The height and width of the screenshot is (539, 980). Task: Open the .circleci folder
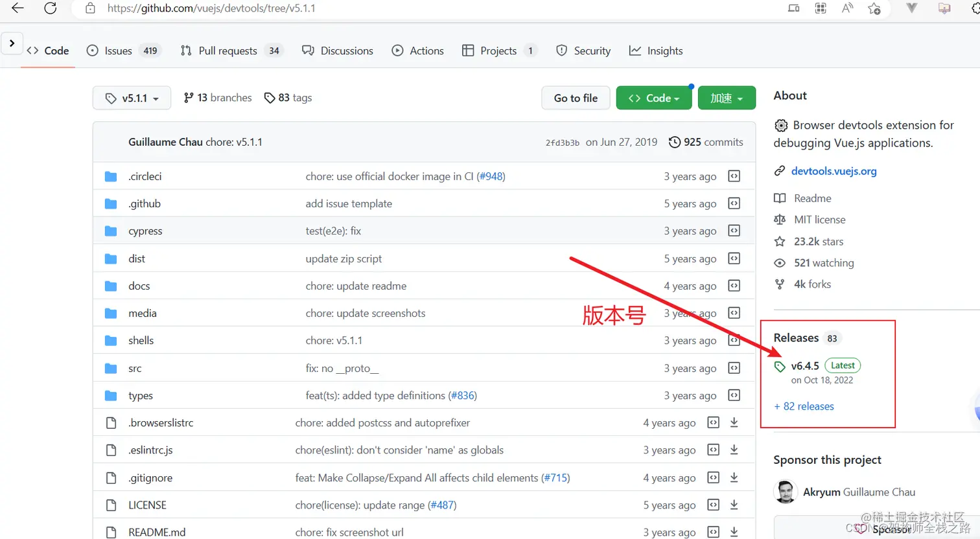(145, 176)
